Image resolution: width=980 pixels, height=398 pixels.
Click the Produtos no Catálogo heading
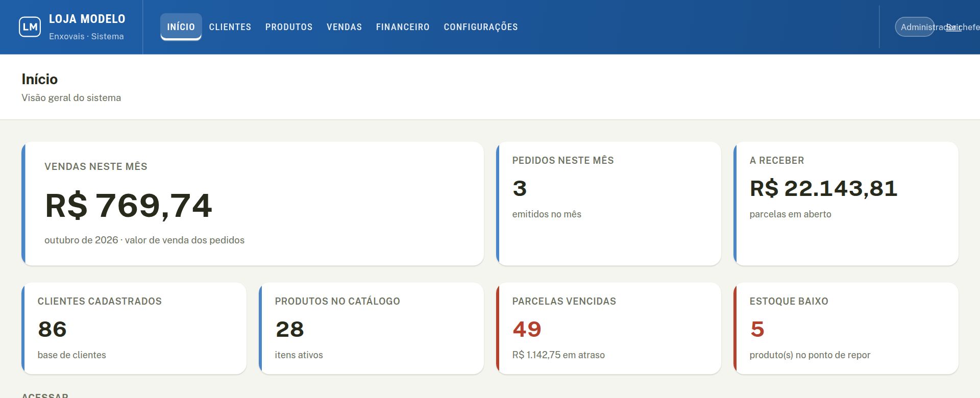click(x=337, y=301)
